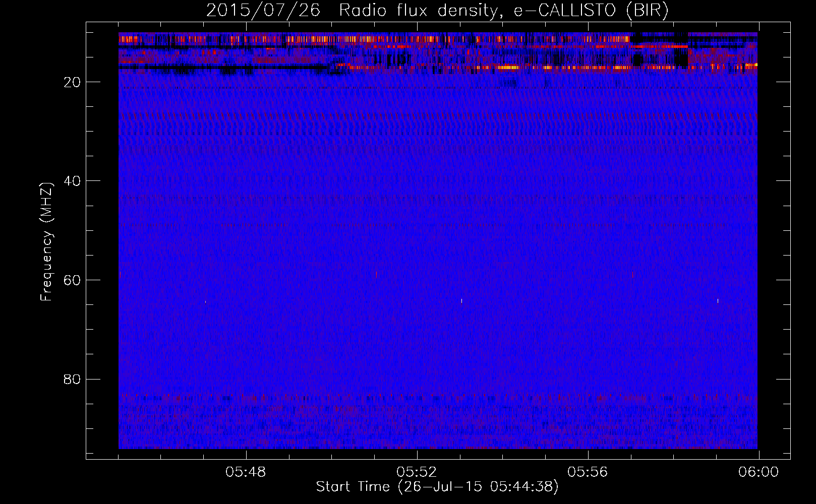This screenshot has width=816, height=504.
Task: Click the x-axis label "Start Time (26-Jul-15 05:44:38)"
Action: [x=437, y=487]
